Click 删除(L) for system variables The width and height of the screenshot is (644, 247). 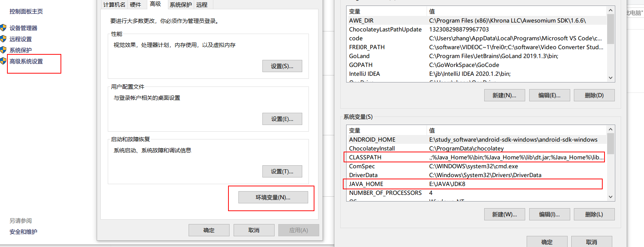pos(594,214)
